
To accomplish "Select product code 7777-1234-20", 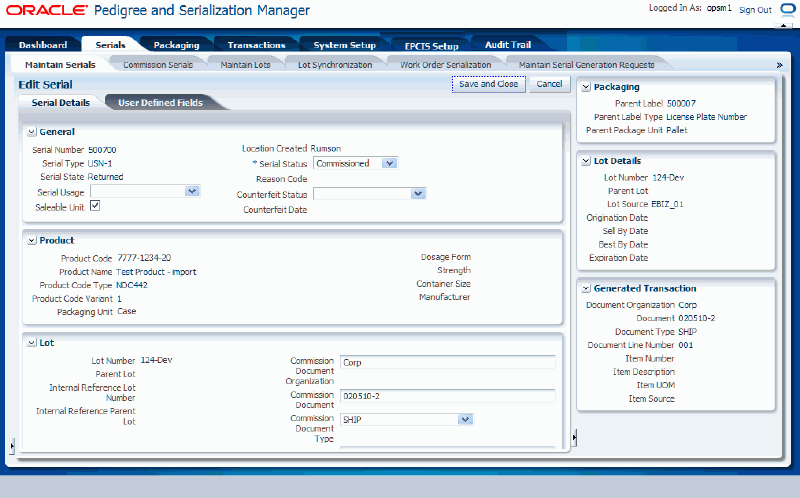I will point(144,258).
